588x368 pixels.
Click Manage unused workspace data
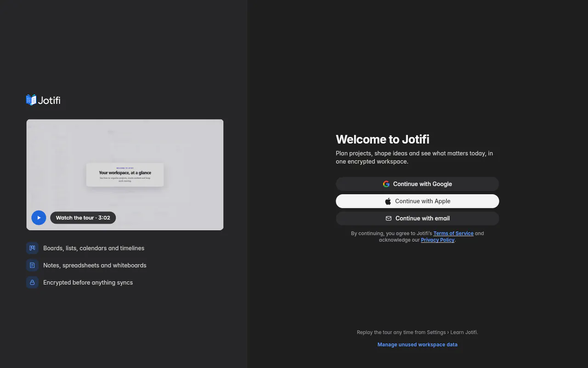pos(418,345)
